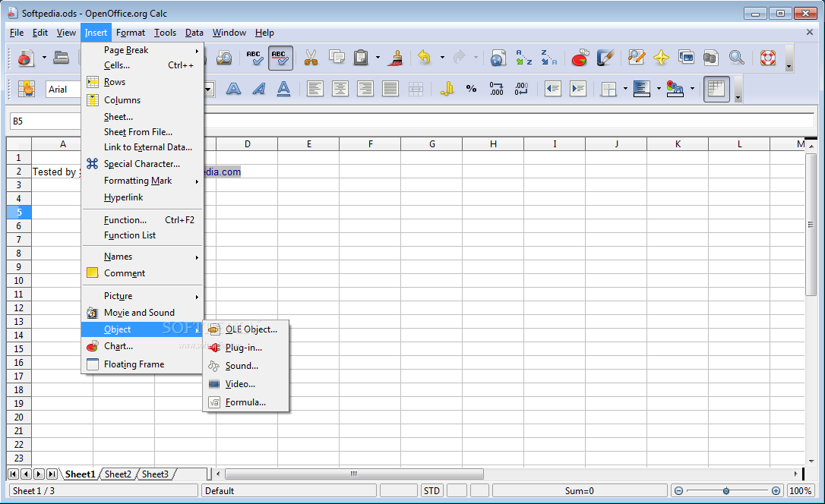Expand the Picture submenu
This screenshot has height=504, width=825.
point(142,296)
